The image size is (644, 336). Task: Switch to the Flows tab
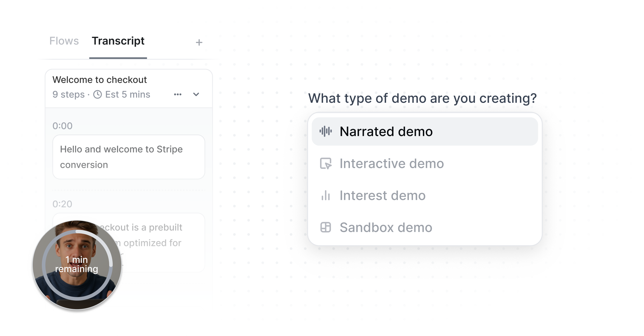pos(64,41)
